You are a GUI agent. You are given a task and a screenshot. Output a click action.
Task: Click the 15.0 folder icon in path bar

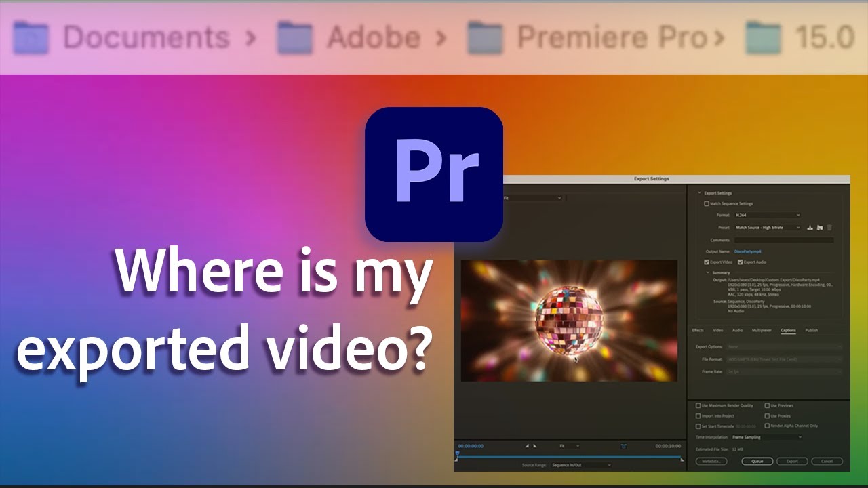click(763, 38)
